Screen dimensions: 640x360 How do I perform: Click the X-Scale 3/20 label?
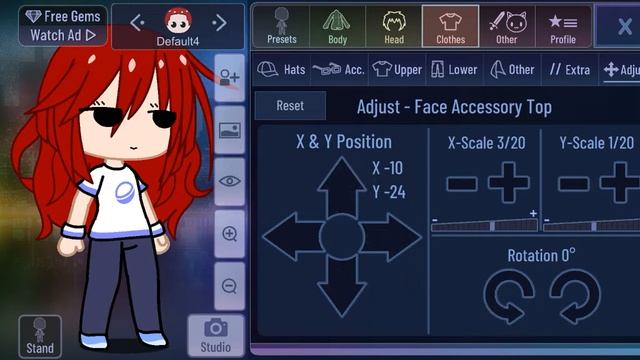(487, 143)
